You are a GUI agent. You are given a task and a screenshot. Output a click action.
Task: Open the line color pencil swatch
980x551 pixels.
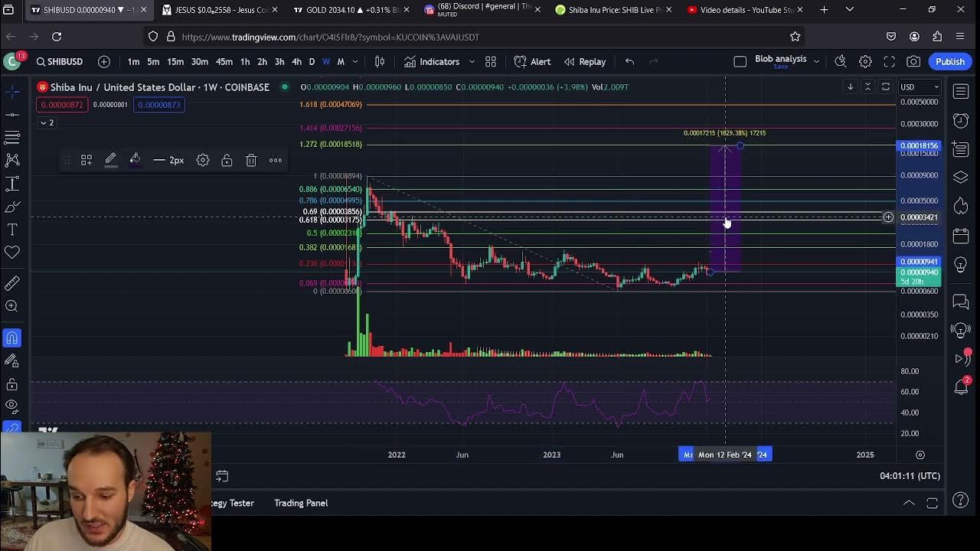[110, 160]
